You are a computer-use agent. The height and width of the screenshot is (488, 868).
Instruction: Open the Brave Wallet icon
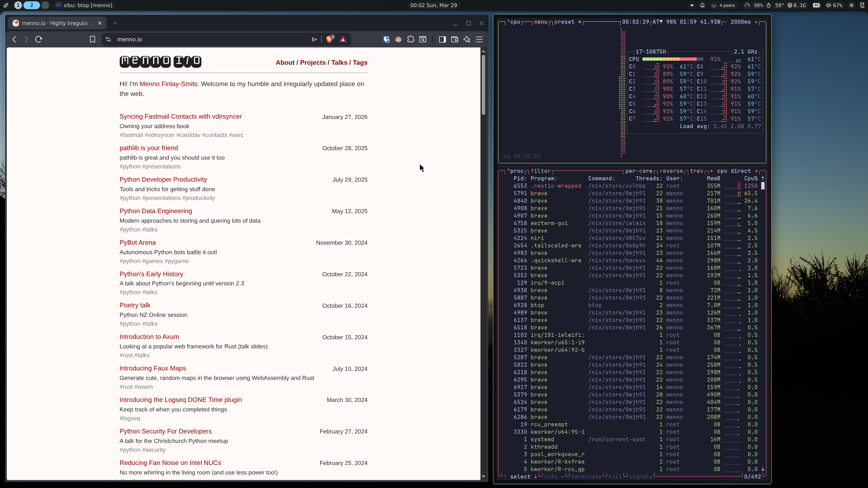coord(455,39)
